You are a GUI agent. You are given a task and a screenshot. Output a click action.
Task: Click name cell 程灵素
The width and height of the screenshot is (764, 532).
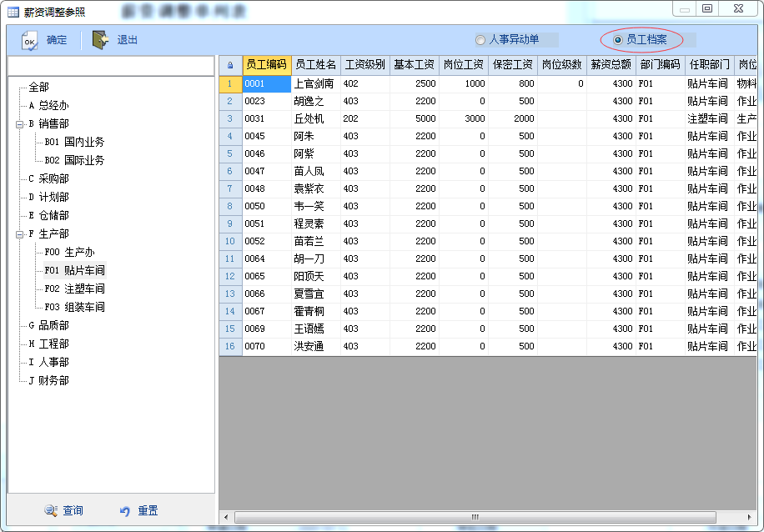click(316, 224)
